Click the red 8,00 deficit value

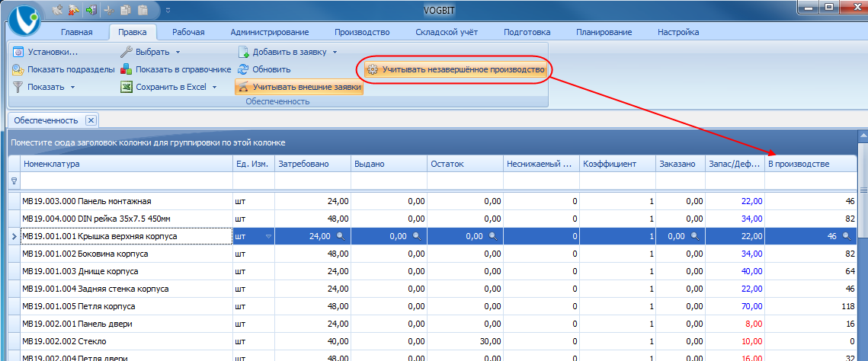753,324
